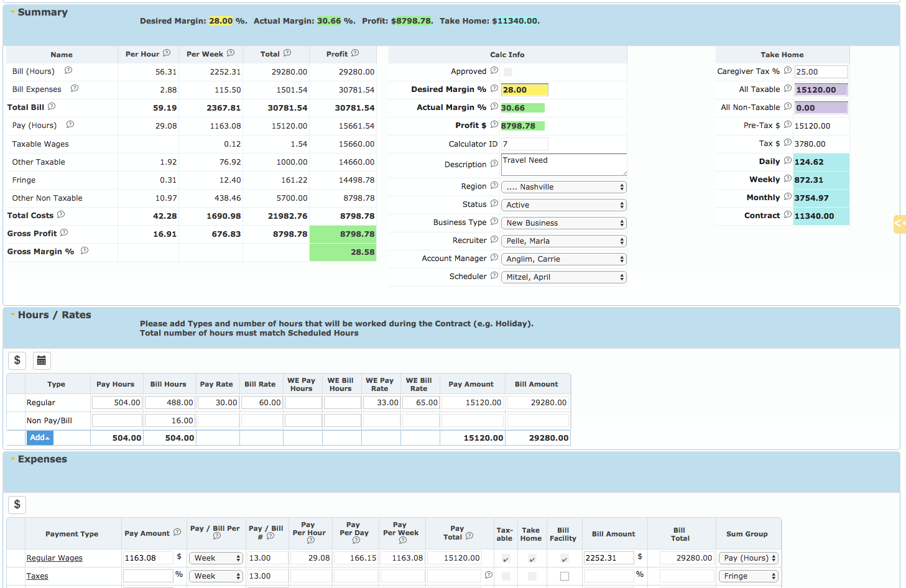Open the Business Type dropdown
Viewport: 906px width, 588px height.
[x=564, y=223]
